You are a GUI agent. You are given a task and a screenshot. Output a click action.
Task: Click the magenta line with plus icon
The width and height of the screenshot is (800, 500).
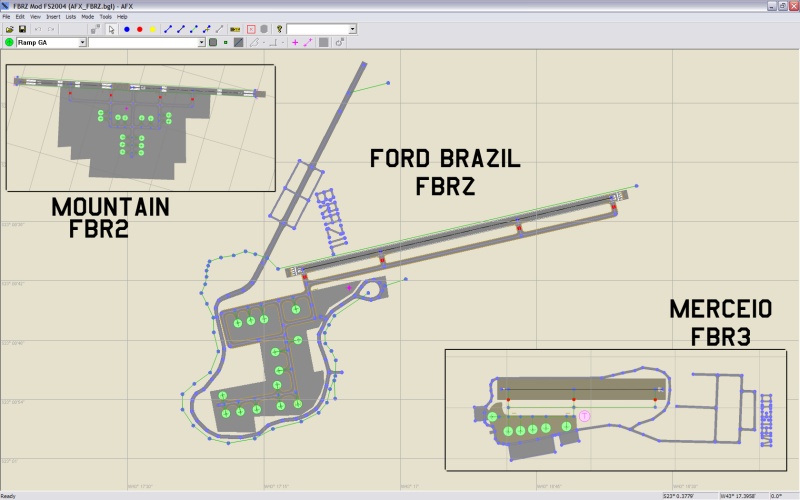pos(308,42)
